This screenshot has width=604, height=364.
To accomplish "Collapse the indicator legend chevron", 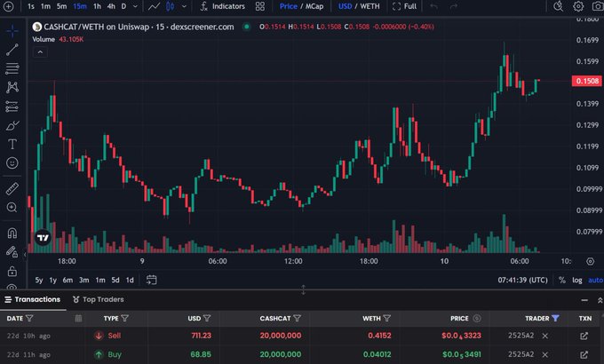I will [x=40, y=52].
